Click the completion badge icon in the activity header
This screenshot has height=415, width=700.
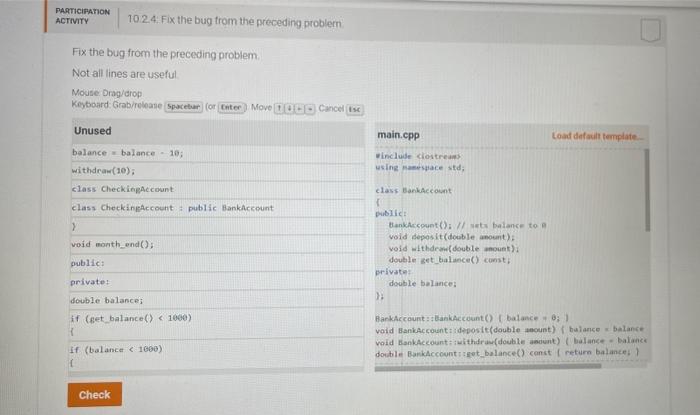point(650,30)
